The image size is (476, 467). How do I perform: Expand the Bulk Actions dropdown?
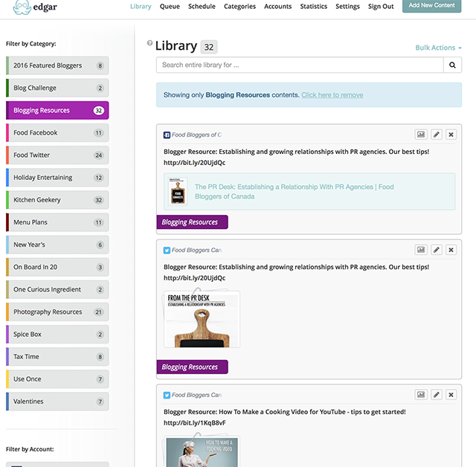(438, 48)
